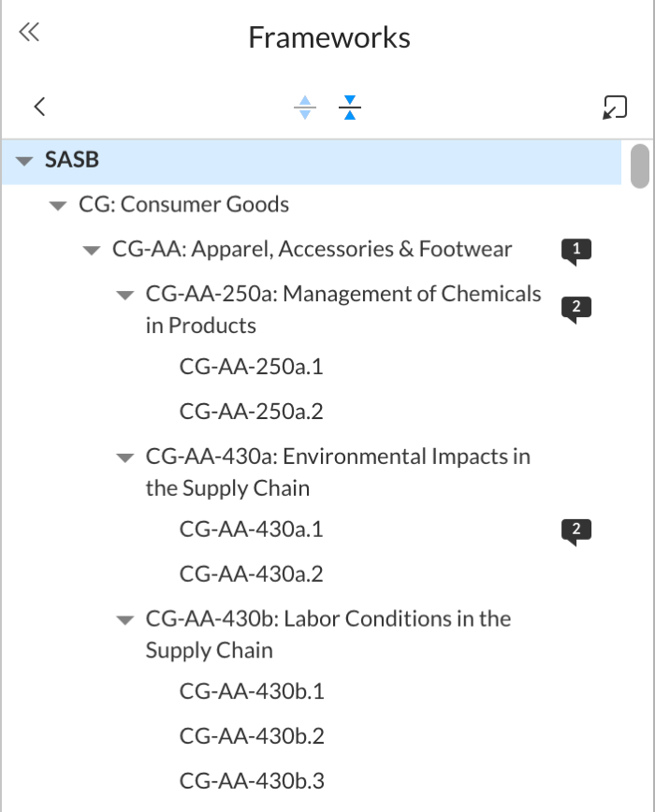Collapse the panel with double chevron icon

point(29,34)
